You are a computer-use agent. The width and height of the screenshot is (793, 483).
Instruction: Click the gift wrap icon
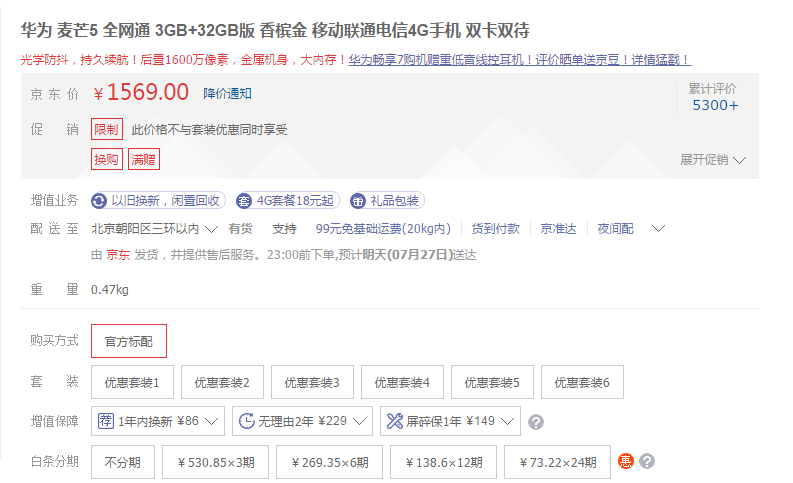click(x=358, y=201)
